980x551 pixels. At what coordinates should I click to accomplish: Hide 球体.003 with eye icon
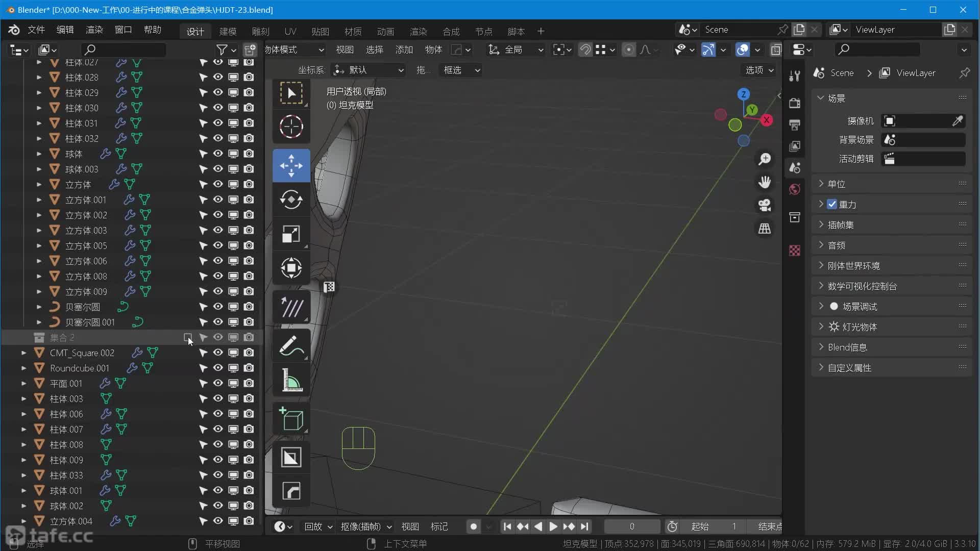click(218, 169)
